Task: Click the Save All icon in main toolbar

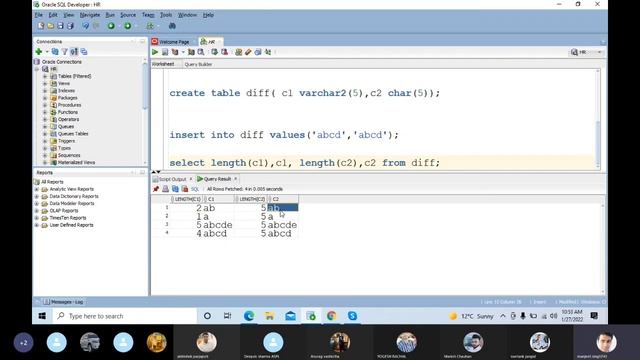Action: [70, 26]
